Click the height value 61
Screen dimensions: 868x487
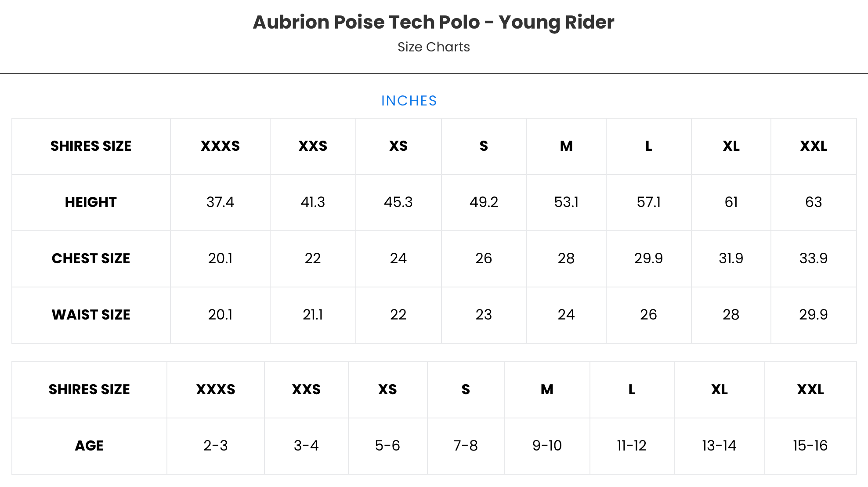tap(731, 202)
